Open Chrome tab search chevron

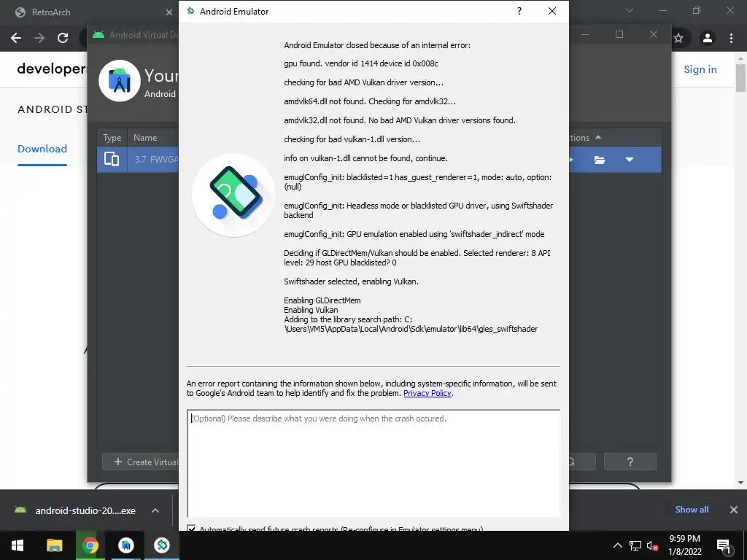pos(630,10)
